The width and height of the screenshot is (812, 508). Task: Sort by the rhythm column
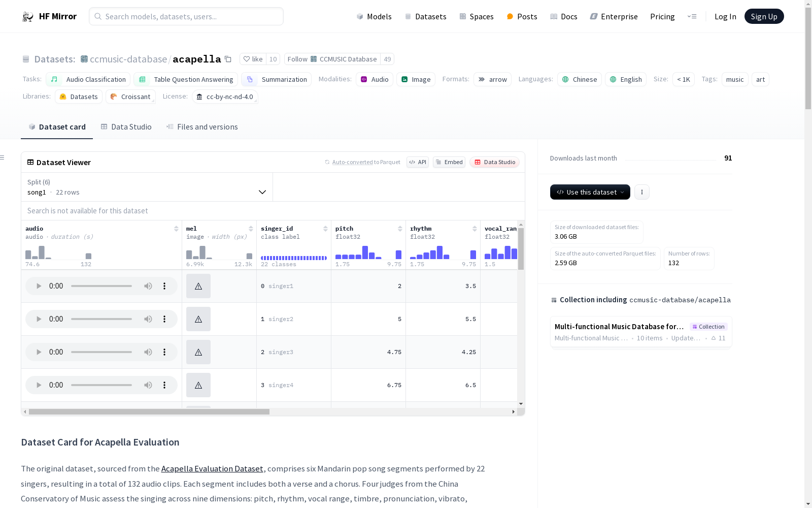(475, 229)
